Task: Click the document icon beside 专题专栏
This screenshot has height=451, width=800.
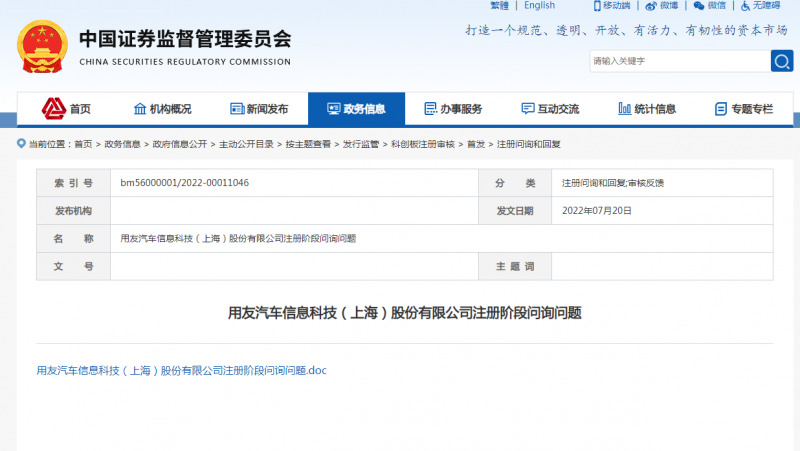Action: click(x=721, y=109)
